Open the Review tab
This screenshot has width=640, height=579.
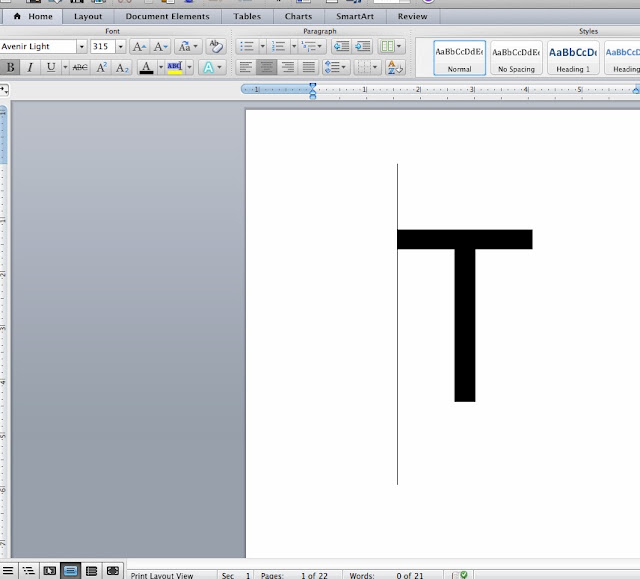pos(412,16)
